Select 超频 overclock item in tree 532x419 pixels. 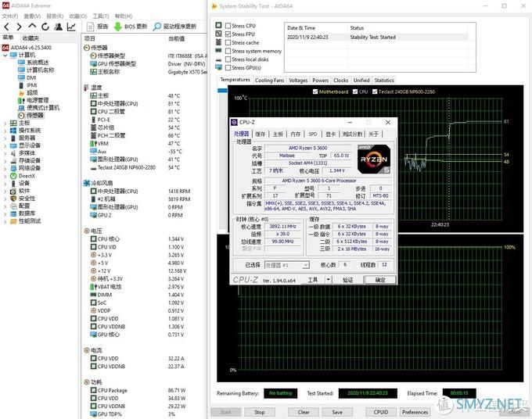point(28,92)
